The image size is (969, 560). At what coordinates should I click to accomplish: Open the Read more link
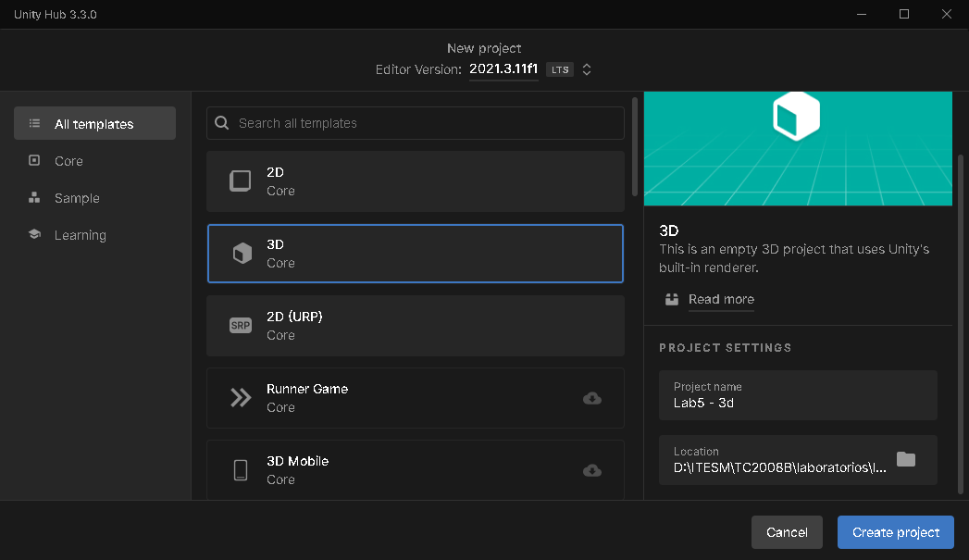721,299
